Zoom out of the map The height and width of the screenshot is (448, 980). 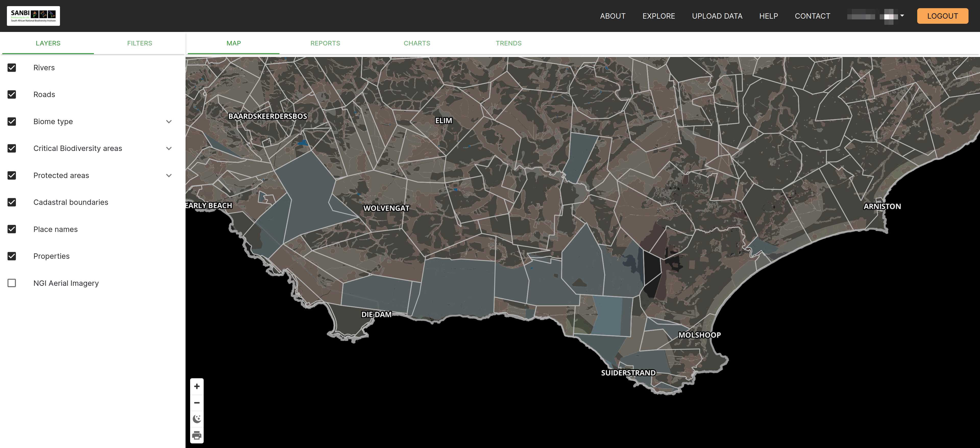(197, 403)
